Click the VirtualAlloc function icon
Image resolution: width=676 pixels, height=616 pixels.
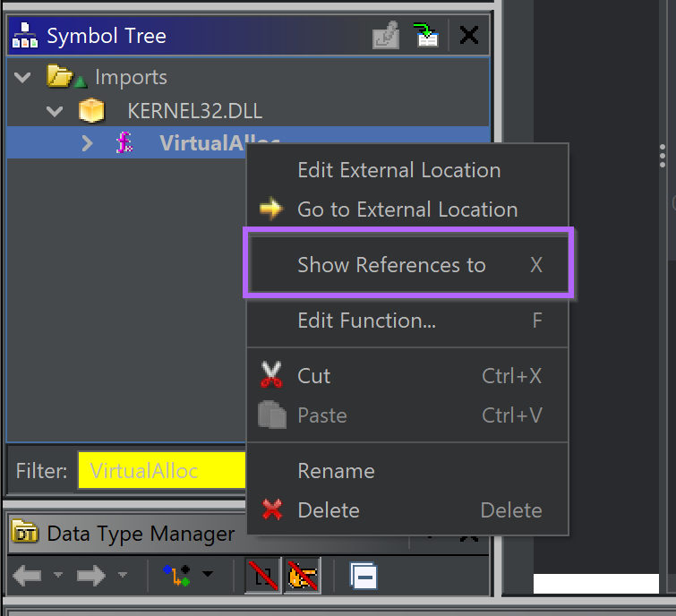124,142
